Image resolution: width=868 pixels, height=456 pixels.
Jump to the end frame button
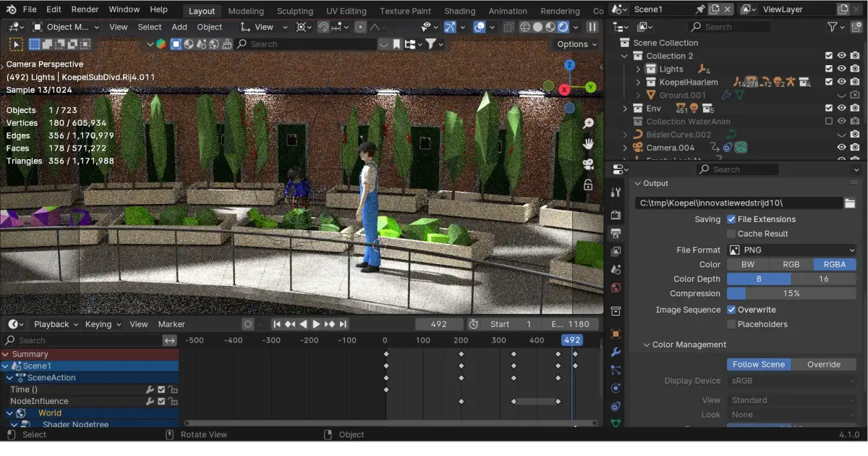pyautogui.click(x=344, y=324)
